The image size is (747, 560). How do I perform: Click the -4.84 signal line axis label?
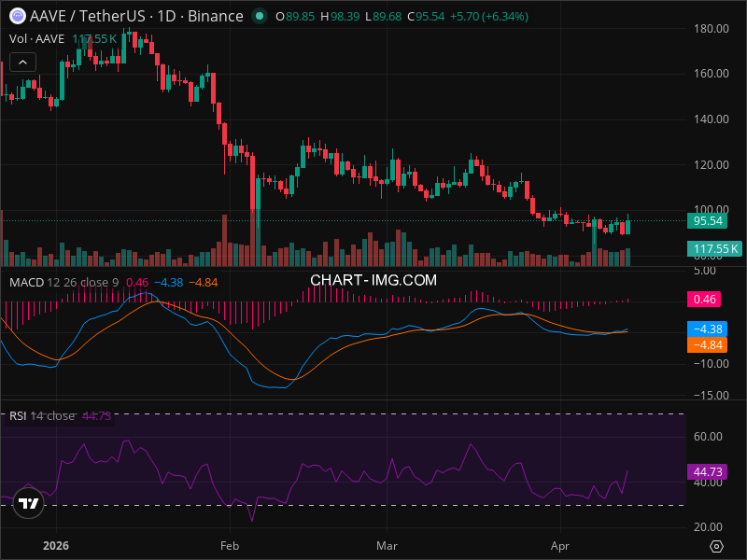pyautogui.click(x=708, y=345)
